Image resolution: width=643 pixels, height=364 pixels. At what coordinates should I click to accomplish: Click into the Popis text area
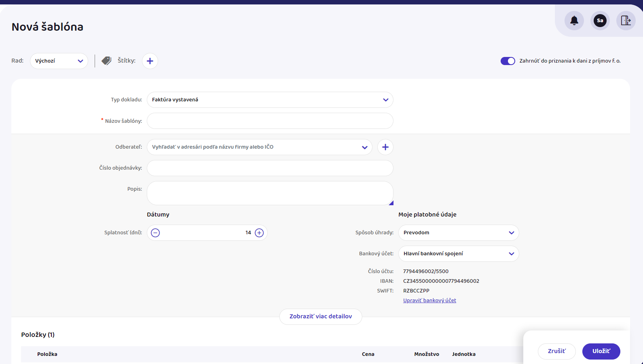pyautogui.click(x=270, y=193)
